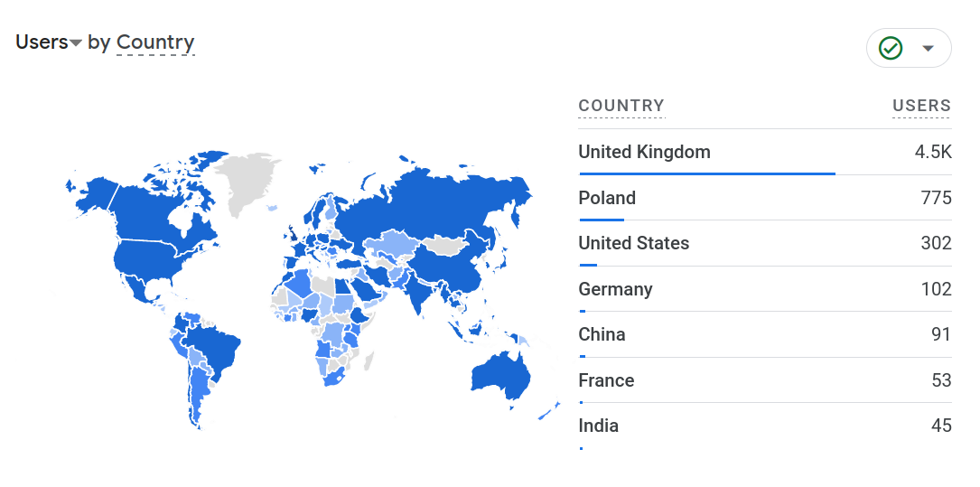Open the Users metric dropdown
Image resolution: width=980 pixels, height=487 pixels.
49,42
